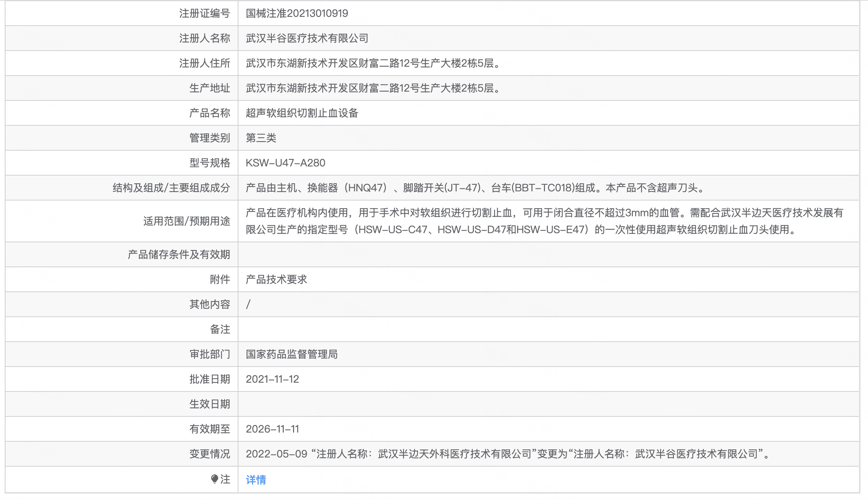Click the 注册证编号 label

point(204,13)
